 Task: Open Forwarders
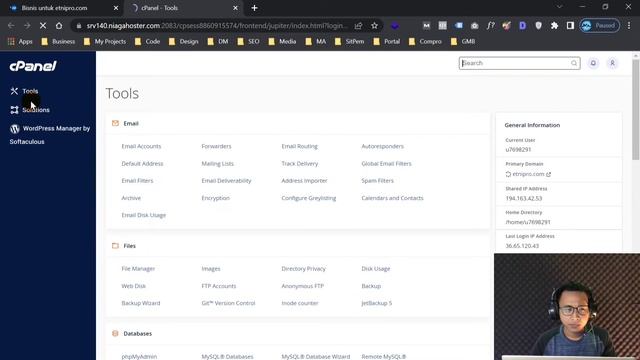click(216, 146)
